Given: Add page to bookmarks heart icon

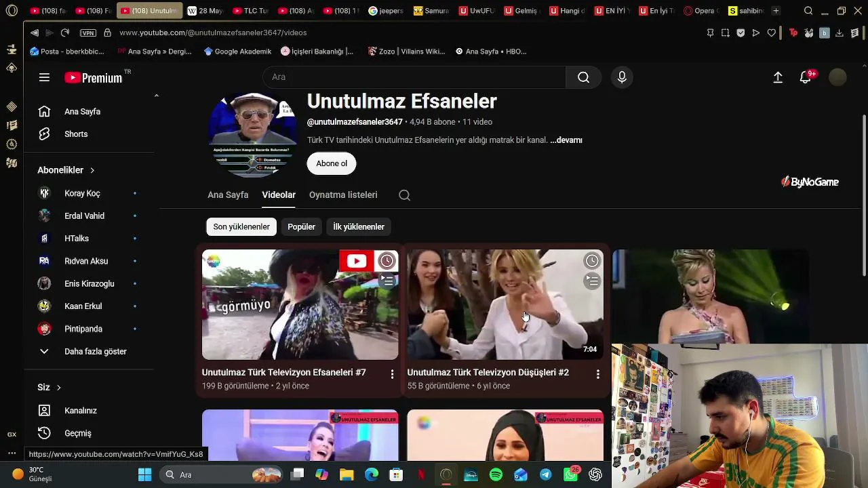Looking at the screenshot, I should pyautogui.click(x=771, y=33).
